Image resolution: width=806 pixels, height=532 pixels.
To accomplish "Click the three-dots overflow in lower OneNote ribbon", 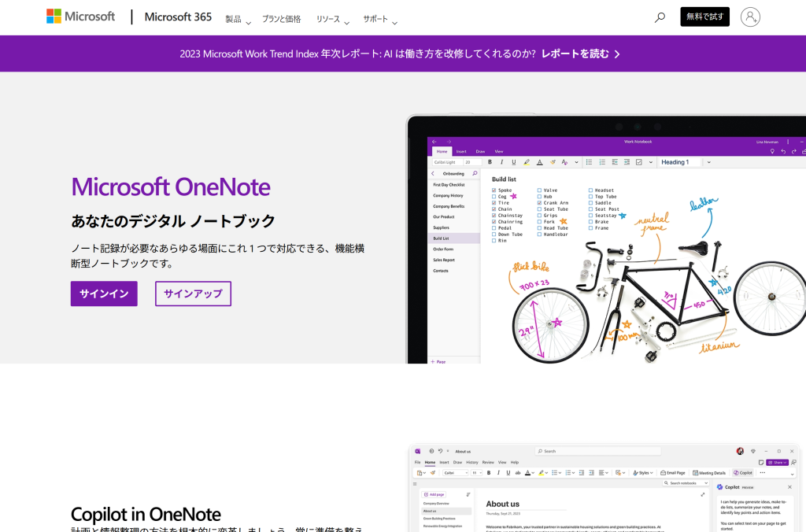I will pyautogui.click(x=762, y=472).
